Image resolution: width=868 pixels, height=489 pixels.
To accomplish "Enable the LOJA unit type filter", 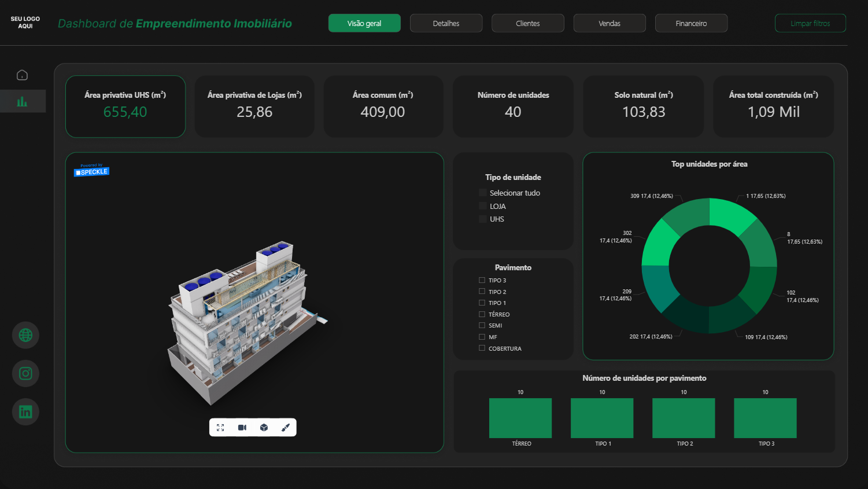I will [483, 205].
